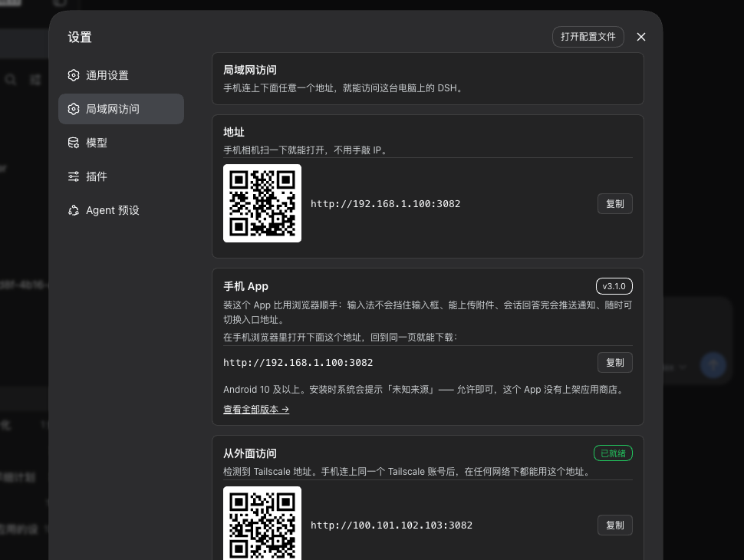The height and width of the screenshot is (560, 744).
Task: Go to Agent 预设 settings
Action: (121, 210)
